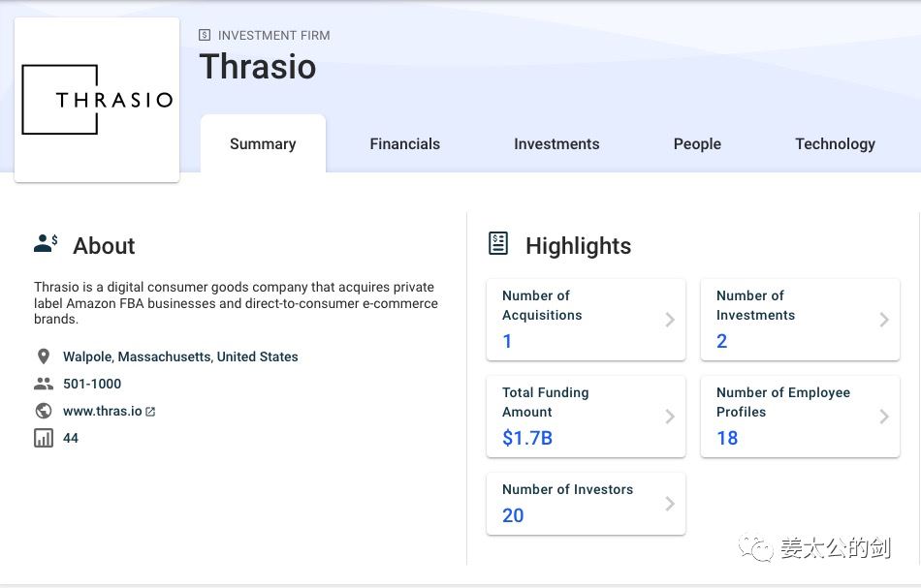Image resolution: width=921 pixels, height=588 pixels.
Task: Click the external link icon beside www.thras.io
Action: click(150, 412)
